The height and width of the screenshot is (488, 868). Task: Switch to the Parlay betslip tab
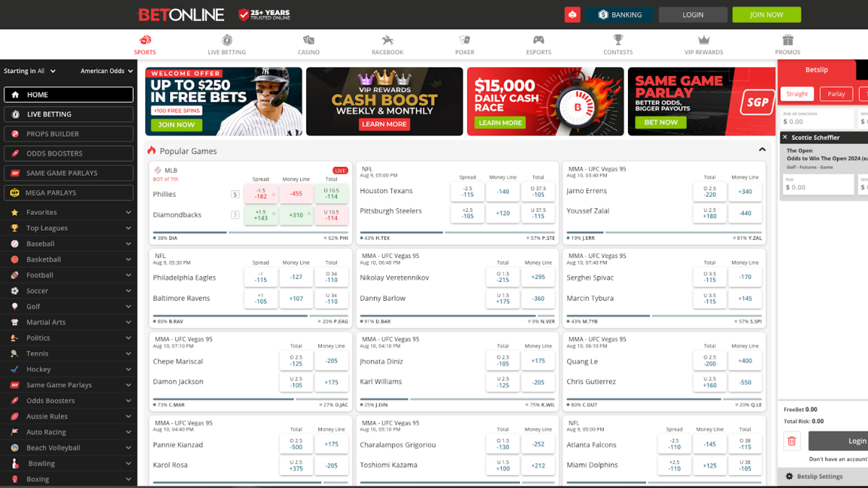[x=836, y=94]
